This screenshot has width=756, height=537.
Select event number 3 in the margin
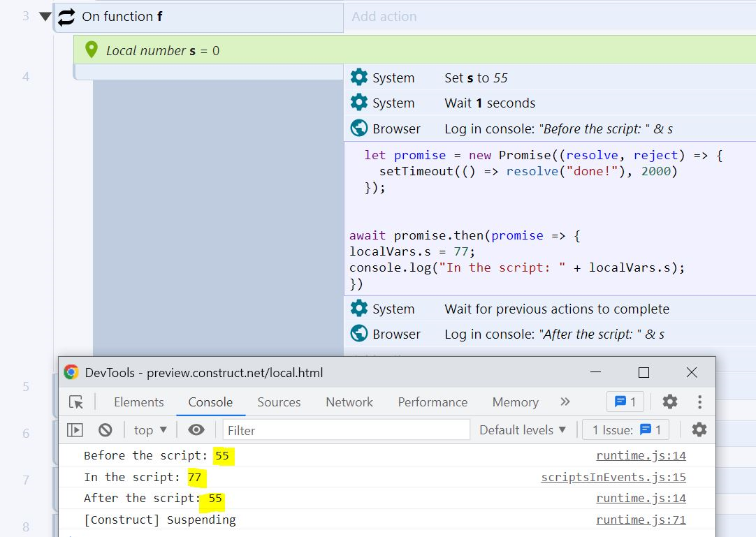point(26,16)
